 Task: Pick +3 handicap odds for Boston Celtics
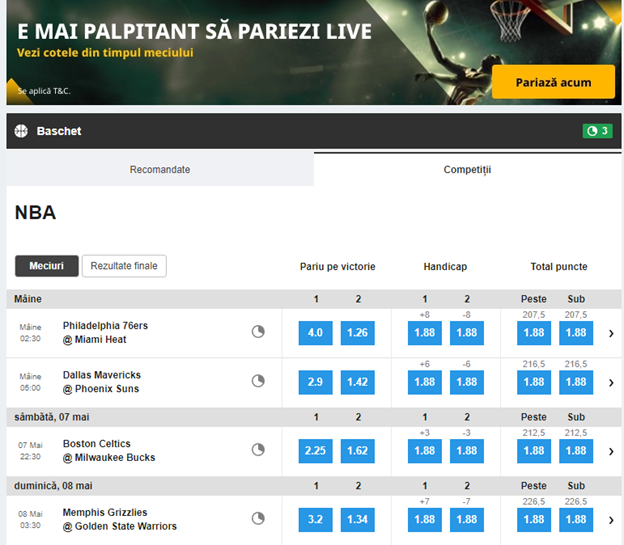click(425, 451)
